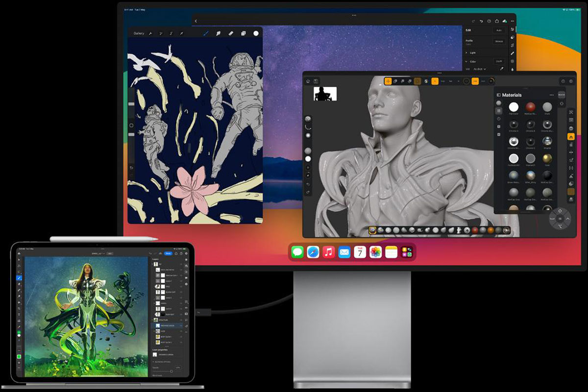Go to home in sculpting app
Image resolution: width=588 pixels, height=392 pixels.
coord(308,81)
